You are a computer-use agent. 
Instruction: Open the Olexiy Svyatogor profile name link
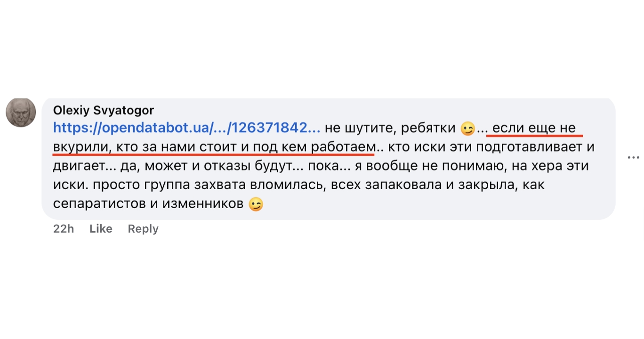[103, 110]
